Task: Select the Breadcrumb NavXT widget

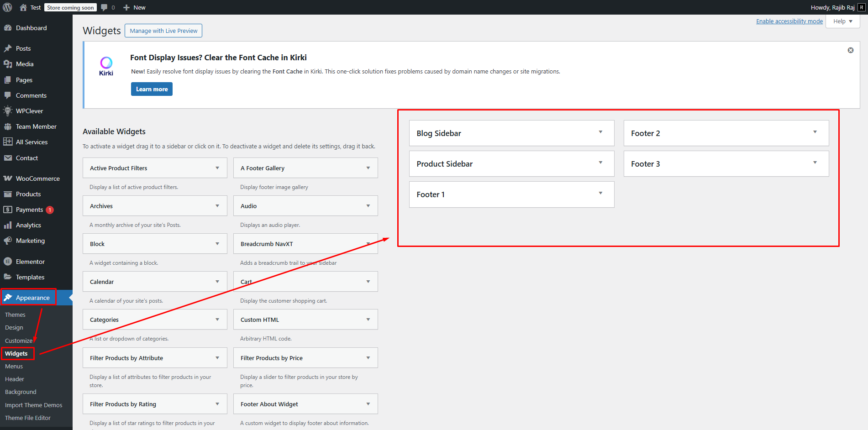Action: [305, 244]
